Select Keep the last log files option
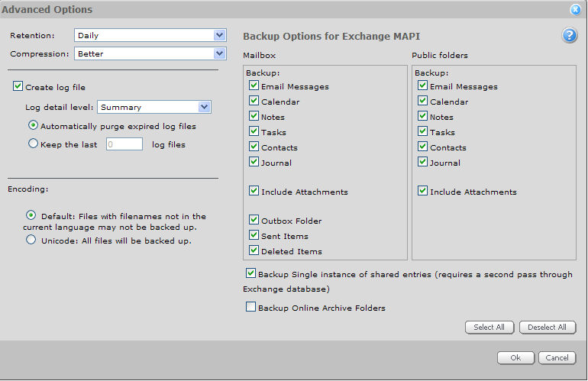 [x=33, y=144]
